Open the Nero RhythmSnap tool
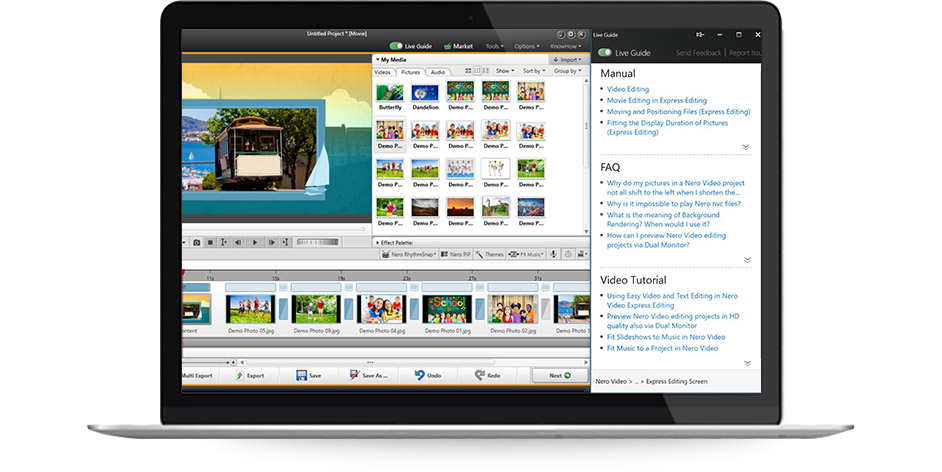942x472 pixels. coord(409,255)
